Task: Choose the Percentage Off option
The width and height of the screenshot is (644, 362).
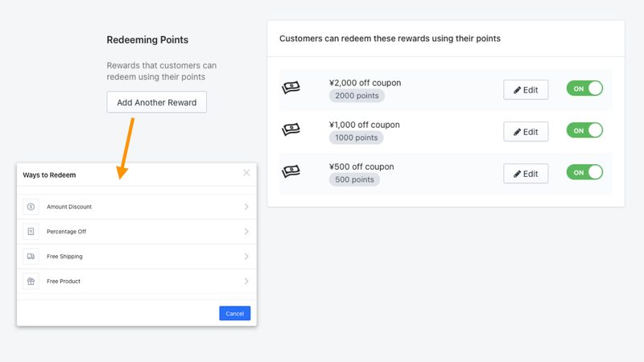Action: pos(137,232)
